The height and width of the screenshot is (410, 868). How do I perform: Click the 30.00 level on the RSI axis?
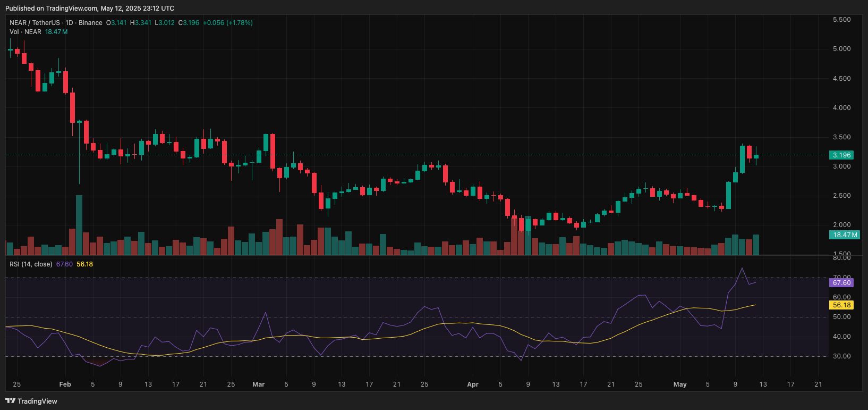click(841, 356)
